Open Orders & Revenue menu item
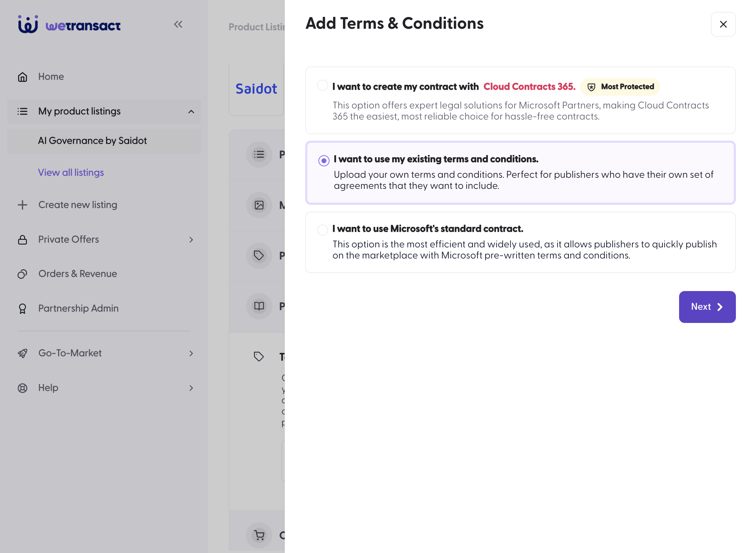Screen dimensions: 756x553 click(78, 274)
